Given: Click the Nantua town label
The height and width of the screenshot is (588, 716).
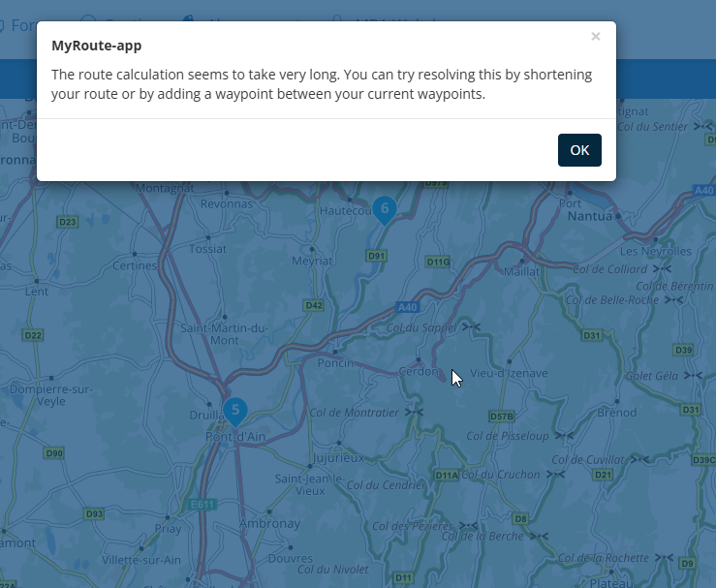Looking at the screenshot, I should [589, 216].
